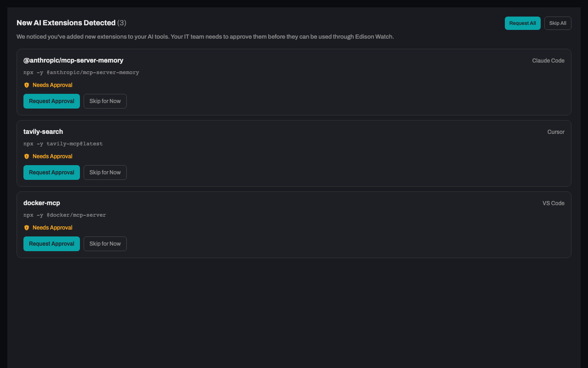
Task: Click the shield icon on the docker-mcp card
Action: point(27,227)
